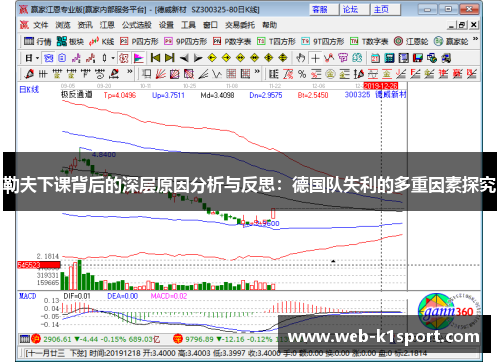Open the 设置 menu
The width and height of the screenshot is (500, 362).
click(166, 25)
